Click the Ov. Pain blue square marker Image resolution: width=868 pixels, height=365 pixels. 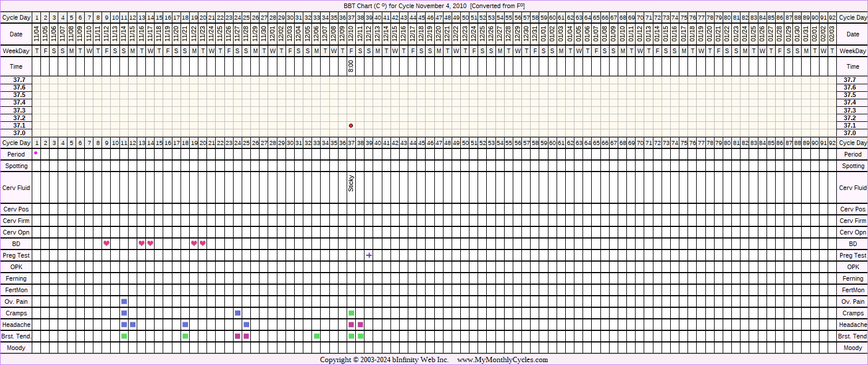(124, 301)
